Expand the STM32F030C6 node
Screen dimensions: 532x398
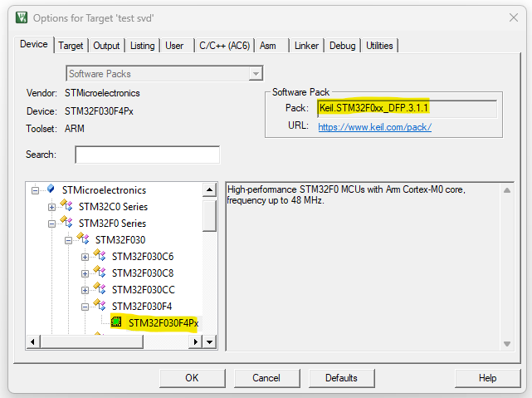pyautogui.click(x=85, y=257)
